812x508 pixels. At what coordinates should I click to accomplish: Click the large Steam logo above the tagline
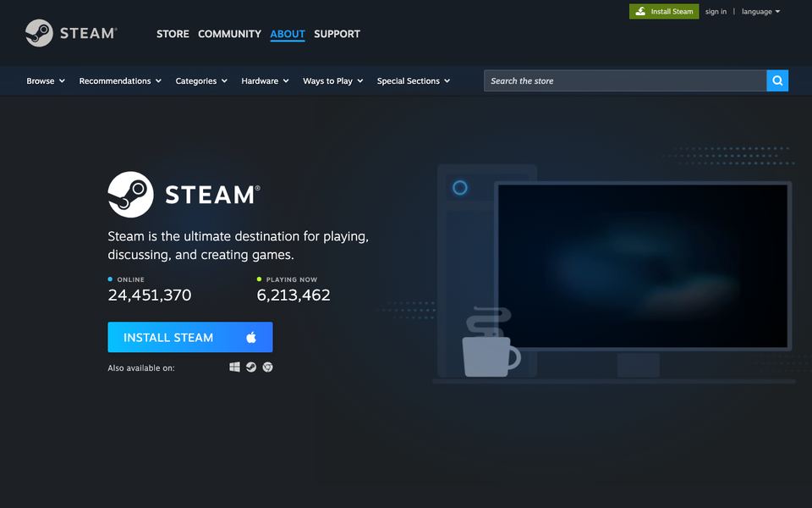click(x=184, y=195)
